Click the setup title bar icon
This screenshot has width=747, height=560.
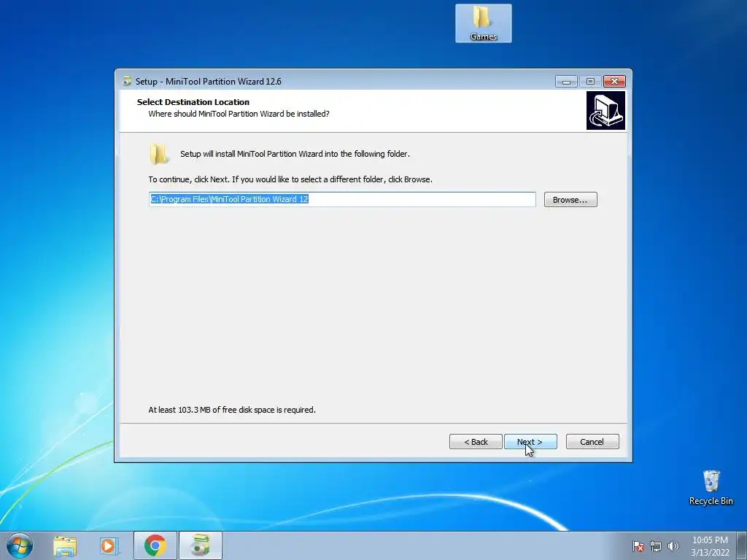tap(127, 81)
